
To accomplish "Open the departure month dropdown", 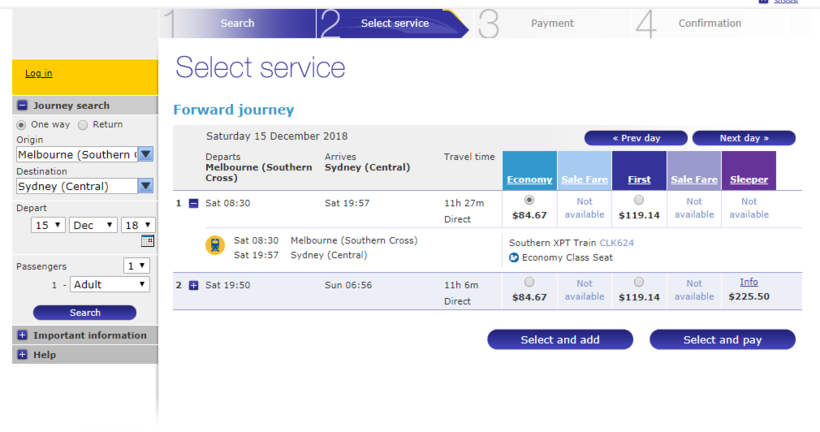I will pos(93,225).
